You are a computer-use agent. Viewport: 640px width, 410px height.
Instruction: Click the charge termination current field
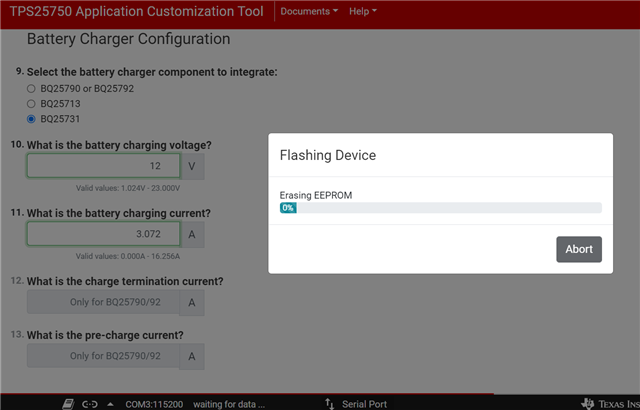click(104, 302)
